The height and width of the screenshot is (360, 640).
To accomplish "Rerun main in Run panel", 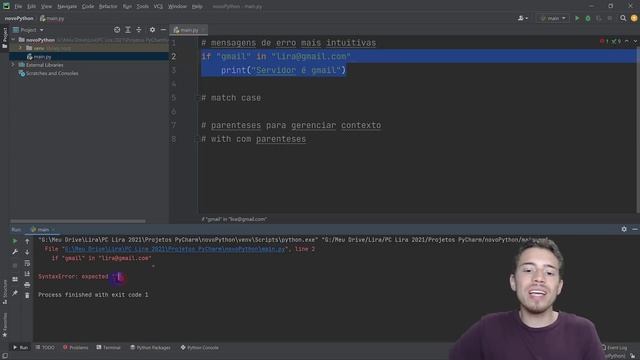I will (15, 241).
